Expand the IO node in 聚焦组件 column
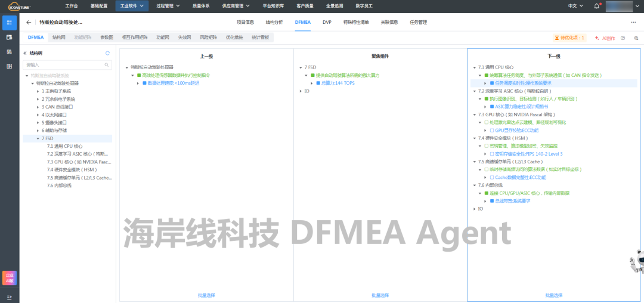 point(301,91)
